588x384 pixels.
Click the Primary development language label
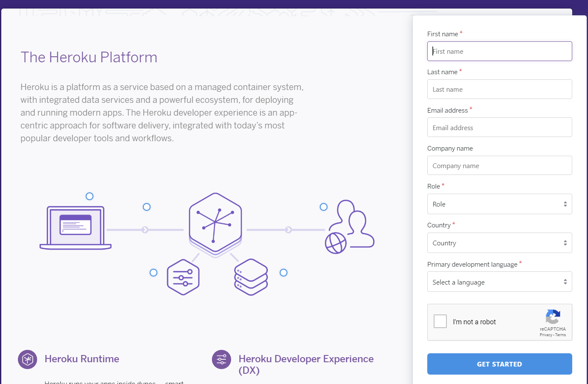tap(472, 265)
